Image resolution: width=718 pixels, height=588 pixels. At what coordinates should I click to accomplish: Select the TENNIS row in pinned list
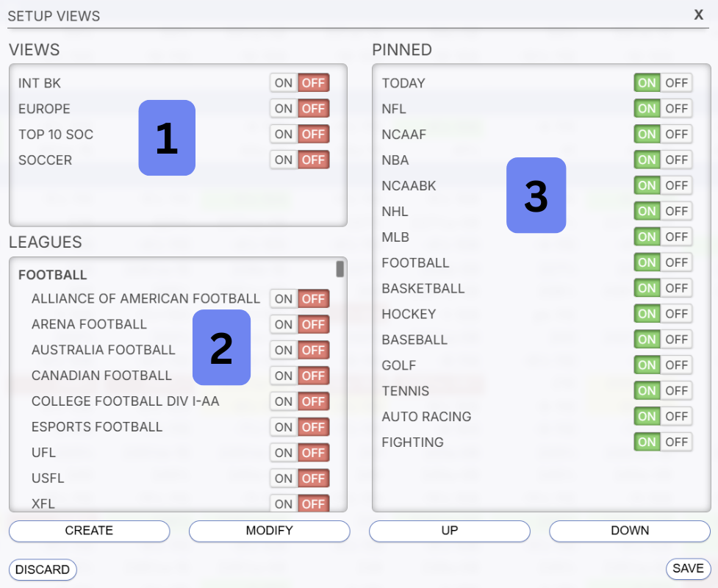point(406,391)
